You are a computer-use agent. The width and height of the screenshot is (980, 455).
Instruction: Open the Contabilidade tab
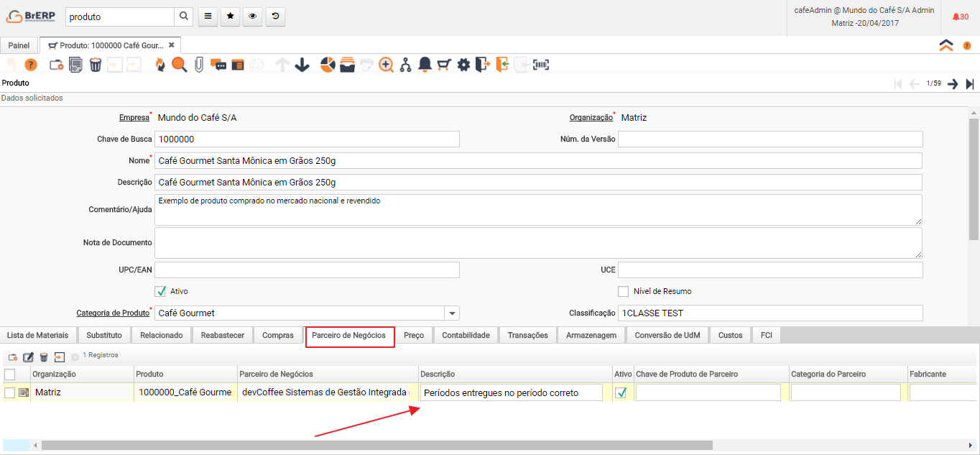pyautogui.click(x=466, y=335)
